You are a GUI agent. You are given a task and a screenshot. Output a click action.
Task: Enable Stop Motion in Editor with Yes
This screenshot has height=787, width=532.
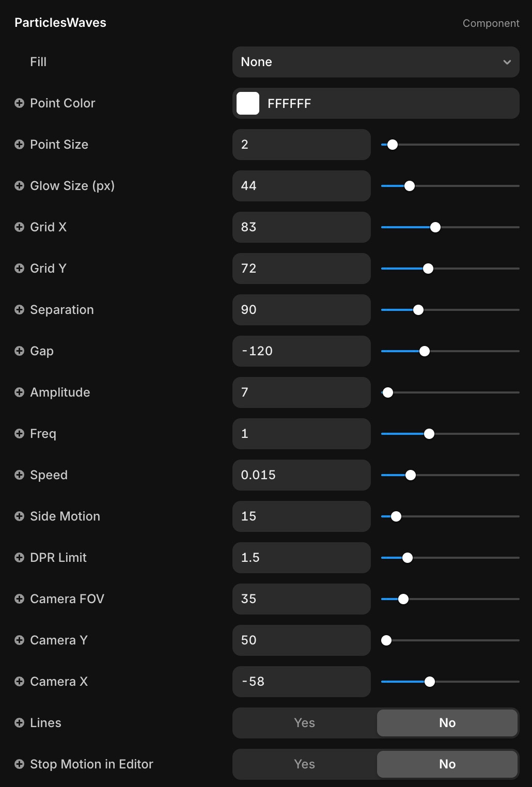pos(304,764)
